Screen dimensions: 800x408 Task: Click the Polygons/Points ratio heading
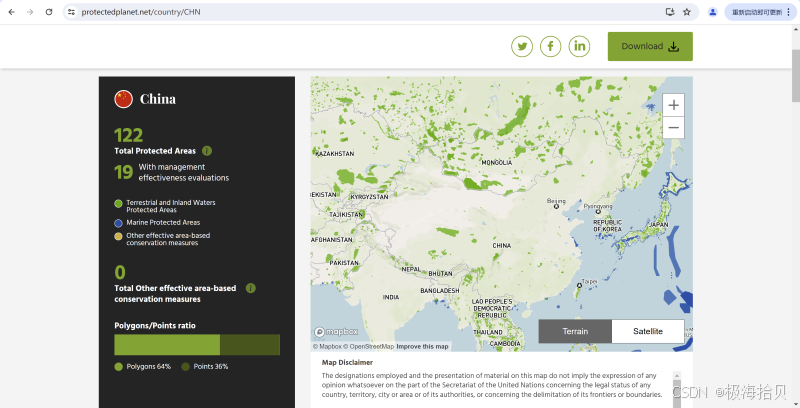click(155, 325)
